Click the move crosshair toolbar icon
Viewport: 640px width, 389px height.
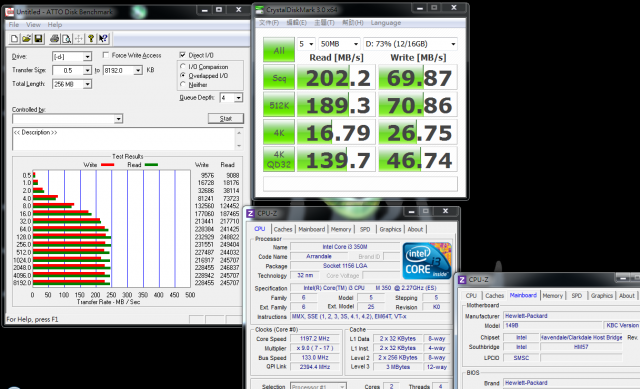pos(78,39)
